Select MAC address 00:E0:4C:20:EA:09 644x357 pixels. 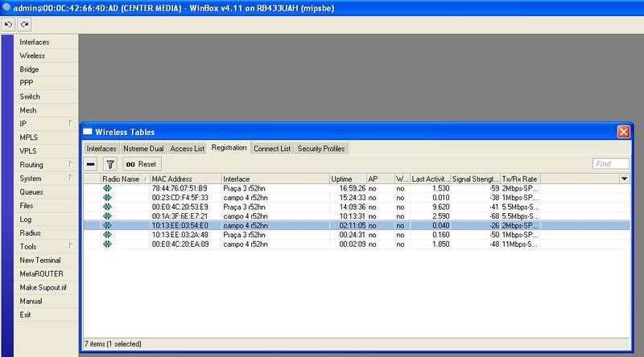pos(180,244)
